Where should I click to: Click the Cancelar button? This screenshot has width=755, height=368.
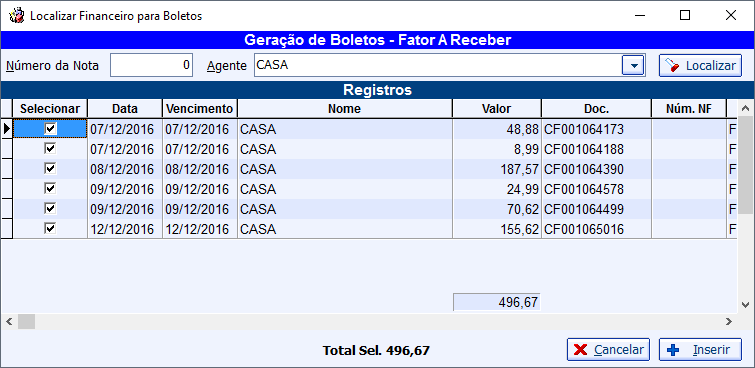[x=609, y=350]
